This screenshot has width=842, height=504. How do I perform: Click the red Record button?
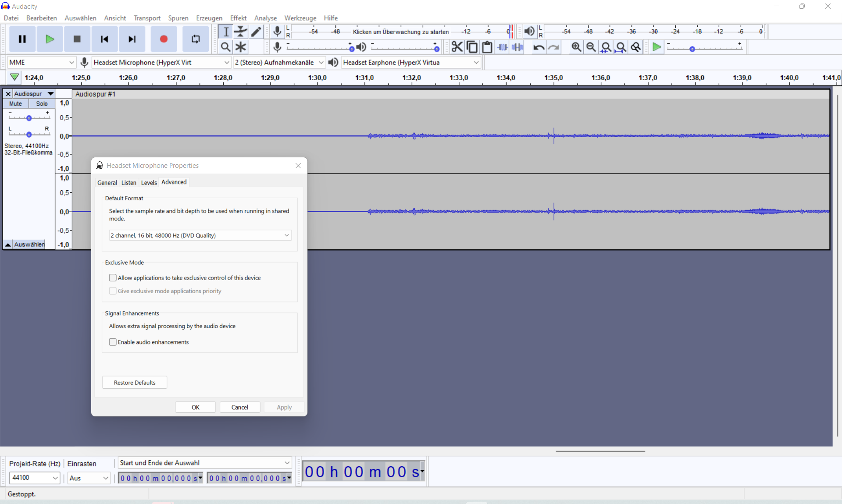pos(164,39)
